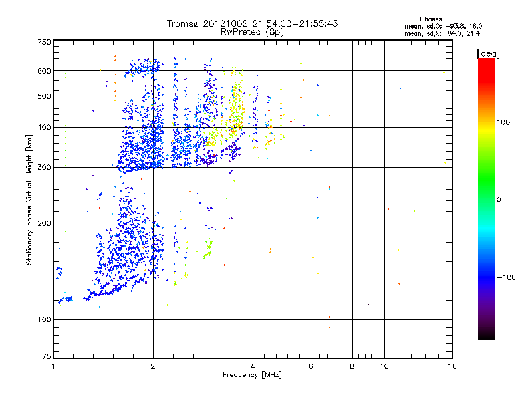Image resolution: width=532 pixels, height=399 pixels.
Task: Click the y-axis tick label "400"
Action: pos(44,127)
